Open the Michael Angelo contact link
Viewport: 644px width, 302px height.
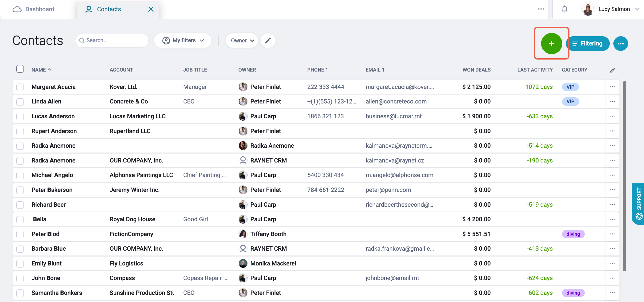(x=52, y=175)
